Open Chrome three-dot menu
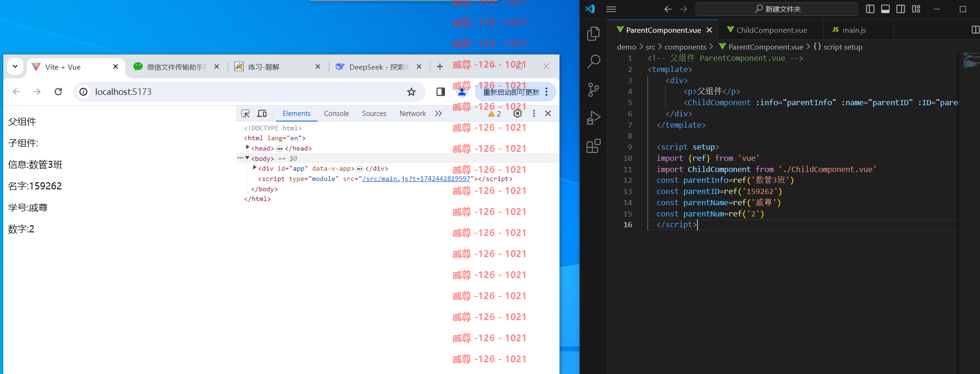980x374 pixels. (546, 92)
